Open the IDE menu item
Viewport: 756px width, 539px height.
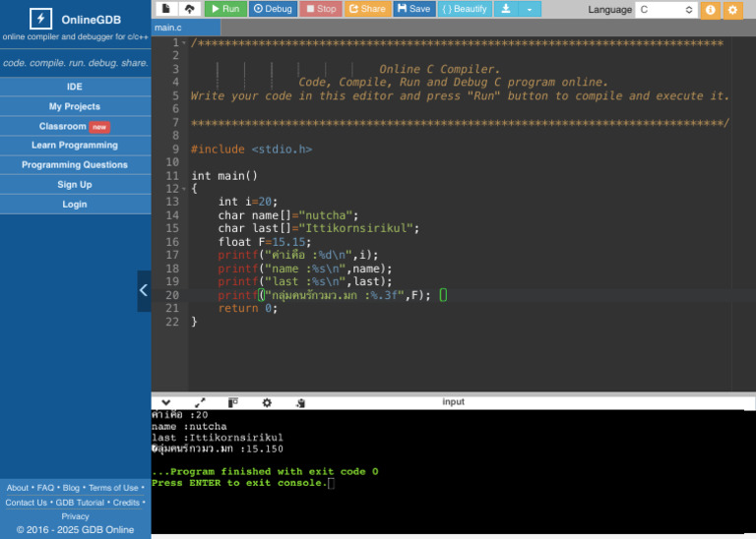point(75,87)
